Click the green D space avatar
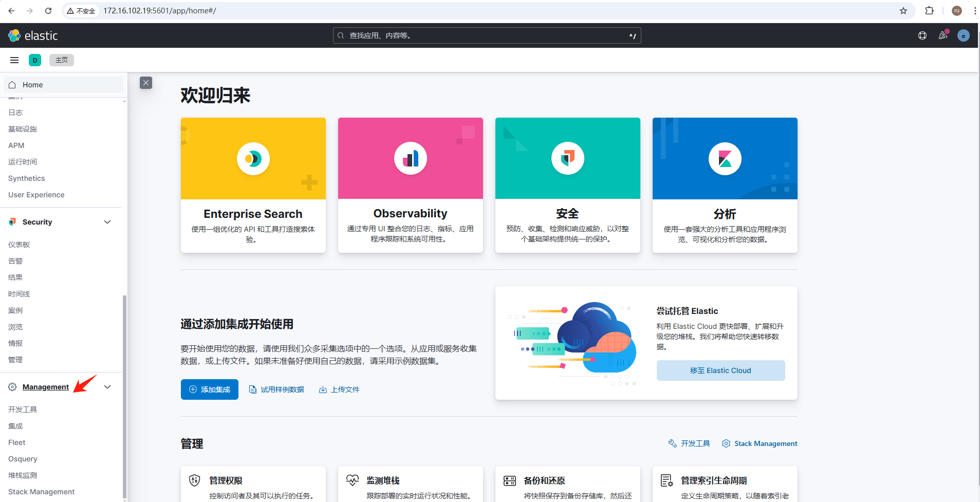This screenshot has width=980, height=502. [x=35, y=60]
